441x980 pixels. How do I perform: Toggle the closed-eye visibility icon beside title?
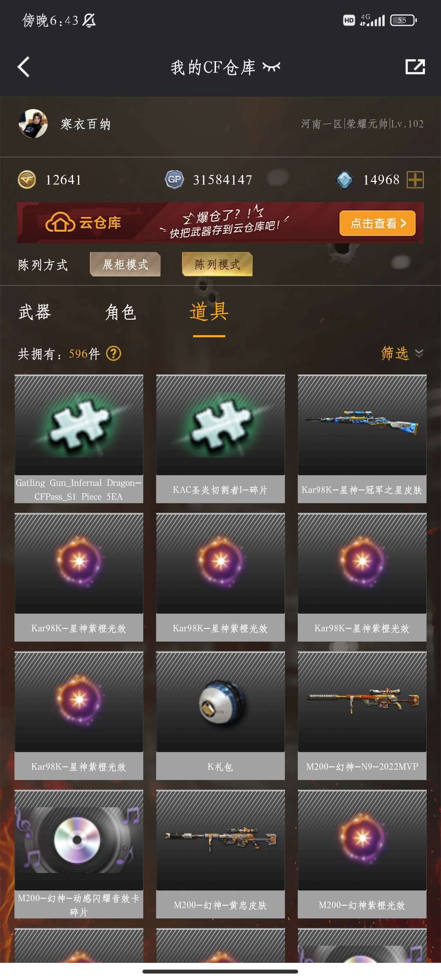[272, 67]
